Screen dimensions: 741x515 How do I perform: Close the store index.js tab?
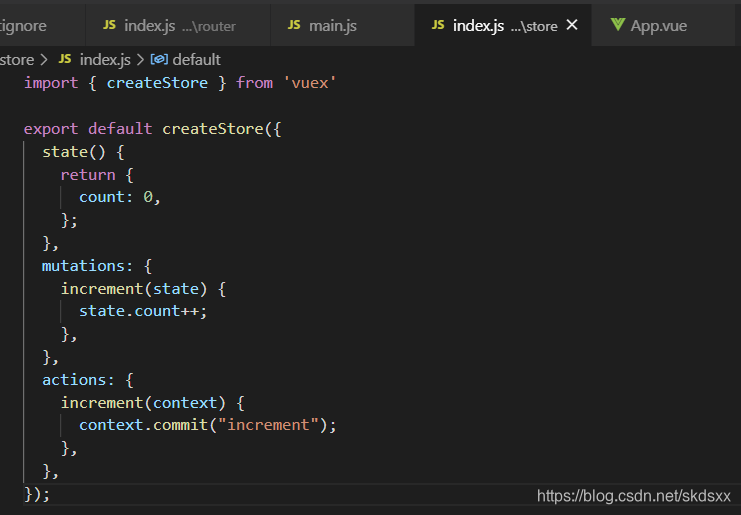tap(572, 25)
